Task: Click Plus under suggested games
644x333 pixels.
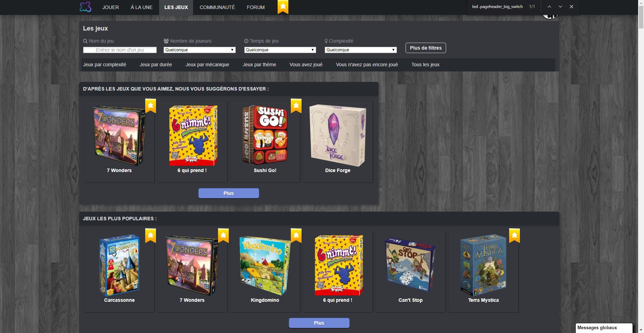Action: [229, 193]
